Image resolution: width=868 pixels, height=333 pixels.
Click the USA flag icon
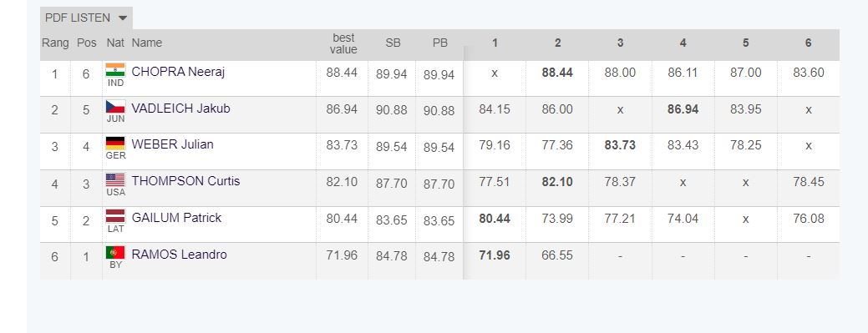pos(115,179)
